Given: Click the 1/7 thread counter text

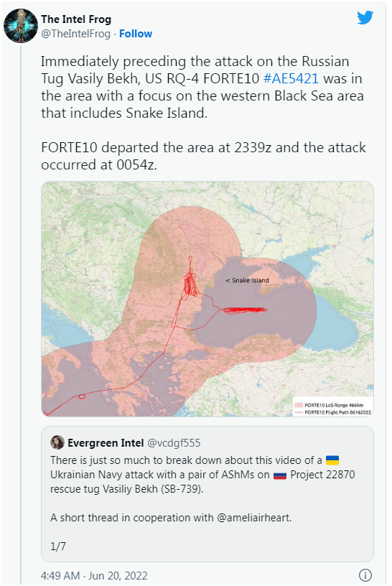Looking at the screenshot, I should point(58,547).
